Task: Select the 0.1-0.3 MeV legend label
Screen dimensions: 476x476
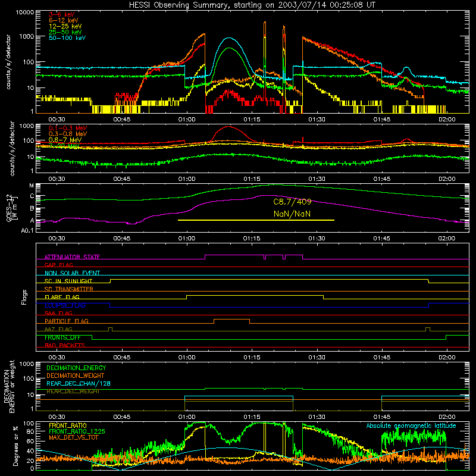Action: 68,128
